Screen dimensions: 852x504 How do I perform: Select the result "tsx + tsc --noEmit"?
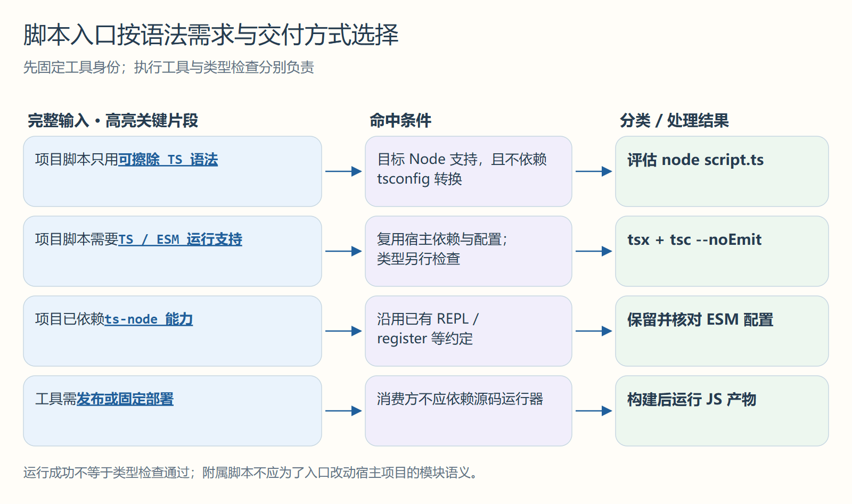tap(694, 239)
